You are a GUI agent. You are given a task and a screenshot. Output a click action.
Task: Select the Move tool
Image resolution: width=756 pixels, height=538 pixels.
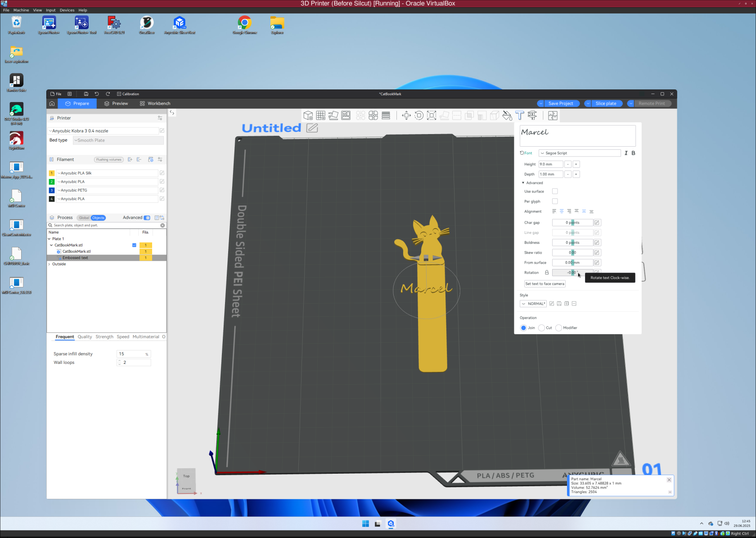coord(406,115)
